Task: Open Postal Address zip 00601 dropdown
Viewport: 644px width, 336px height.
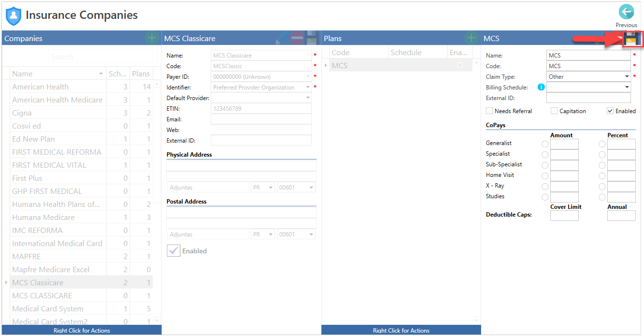Action: click(x=311, y=234)
